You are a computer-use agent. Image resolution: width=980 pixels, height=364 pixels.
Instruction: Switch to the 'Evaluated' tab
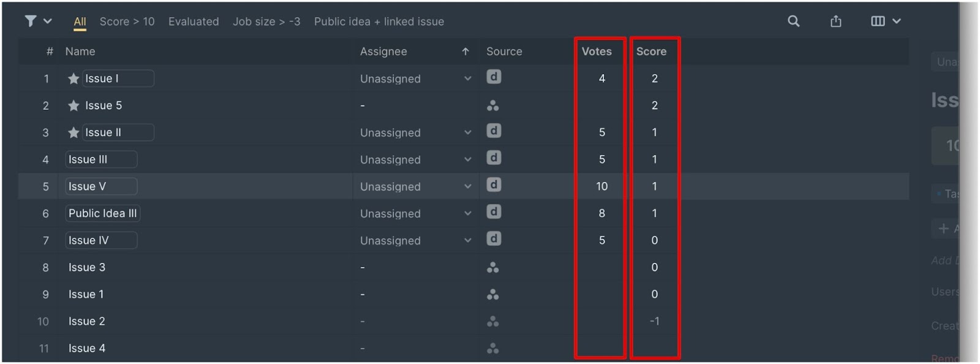[194, 21]
